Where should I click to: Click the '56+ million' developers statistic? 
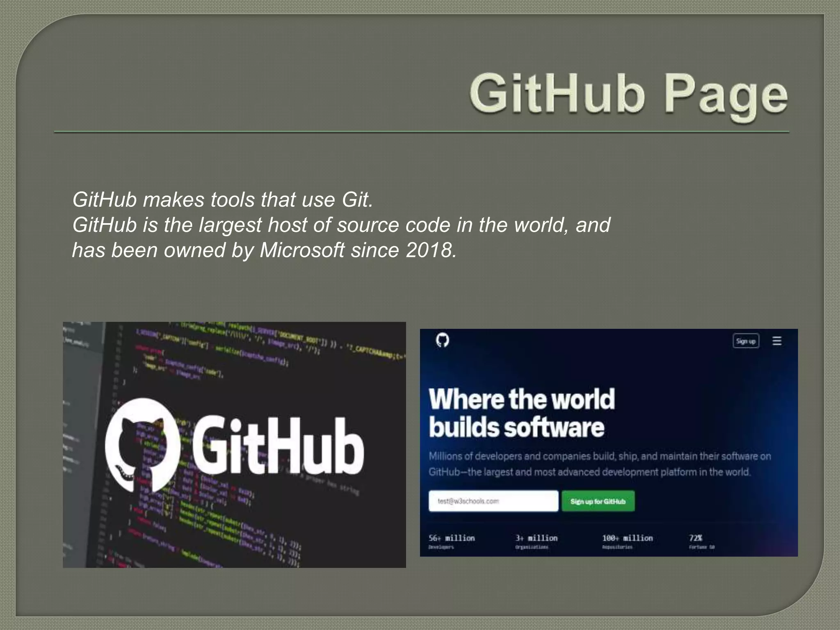point(452,541)
